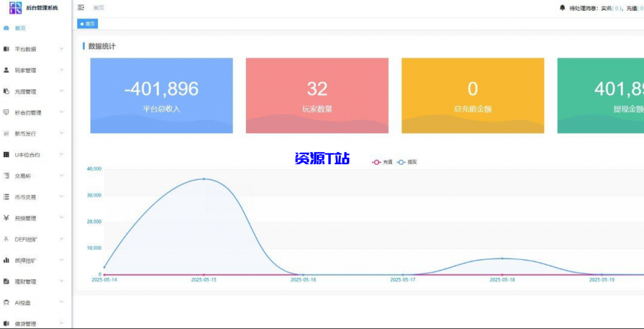Screen dimensions: 644x329
Task: Click the 新币发行 sidebar icon
Action: coord(6,133)
